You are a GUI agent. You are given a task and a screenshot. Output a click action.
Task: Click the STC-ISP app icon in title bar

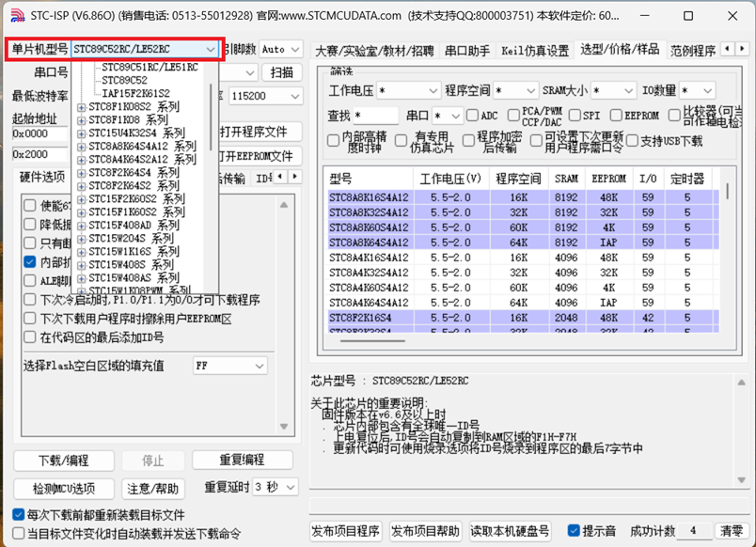pos(16,16)
